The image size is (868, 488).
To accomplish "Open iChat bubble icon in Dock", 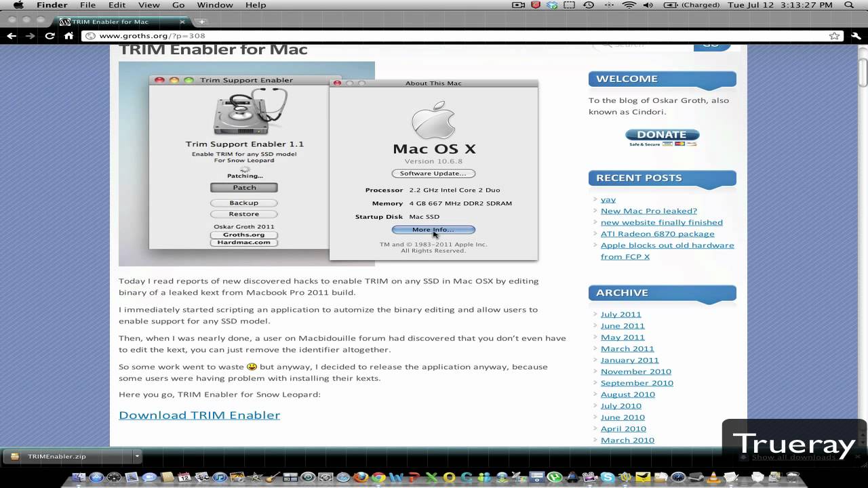I will 149,477.
